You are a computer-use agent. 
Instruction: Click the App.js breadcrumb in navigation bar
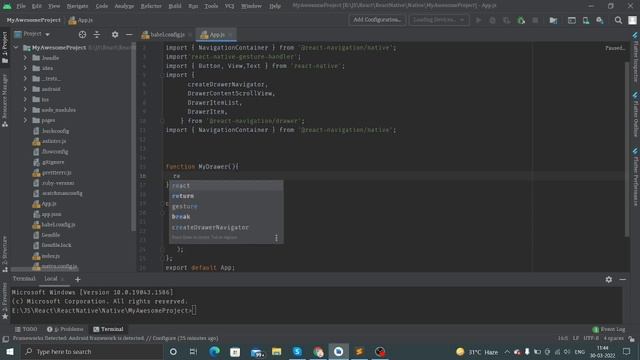point(81,20)
